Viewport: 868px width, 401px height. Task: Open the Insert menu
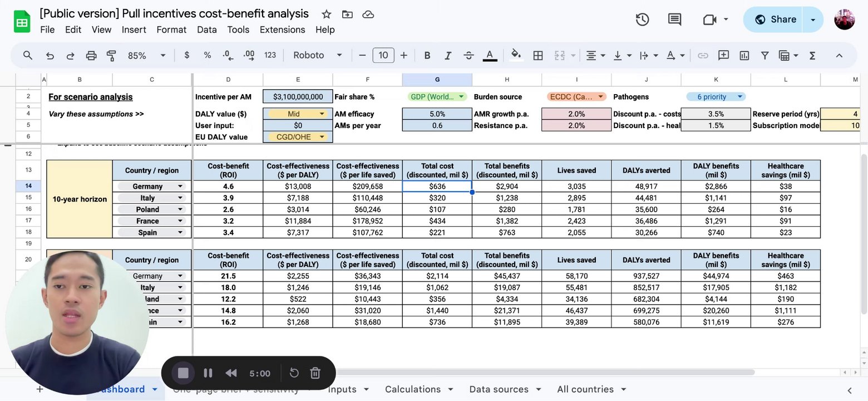coord(134,30)
